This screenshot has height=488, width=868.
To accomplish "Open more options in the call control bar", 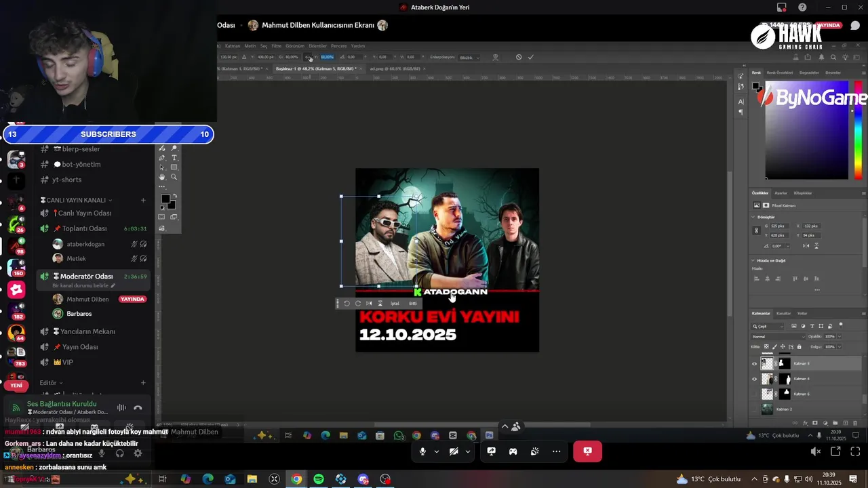I will (556, 451).
